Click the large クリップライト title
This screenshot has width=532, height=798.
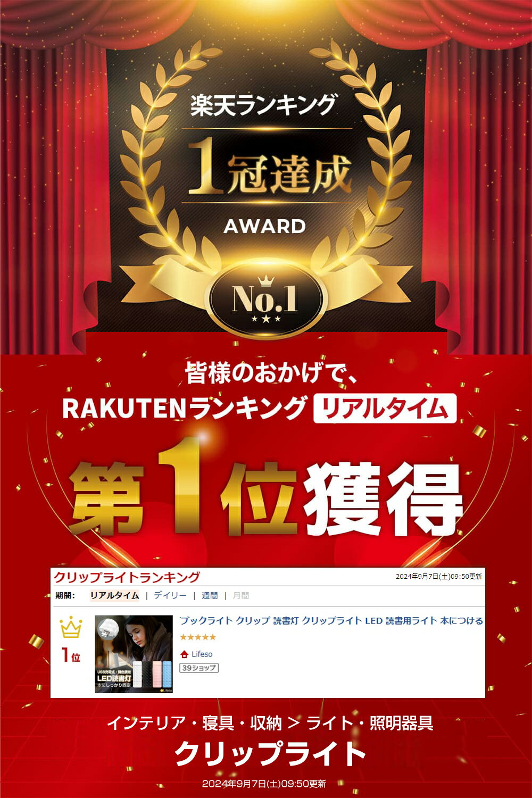pos(270,753)
